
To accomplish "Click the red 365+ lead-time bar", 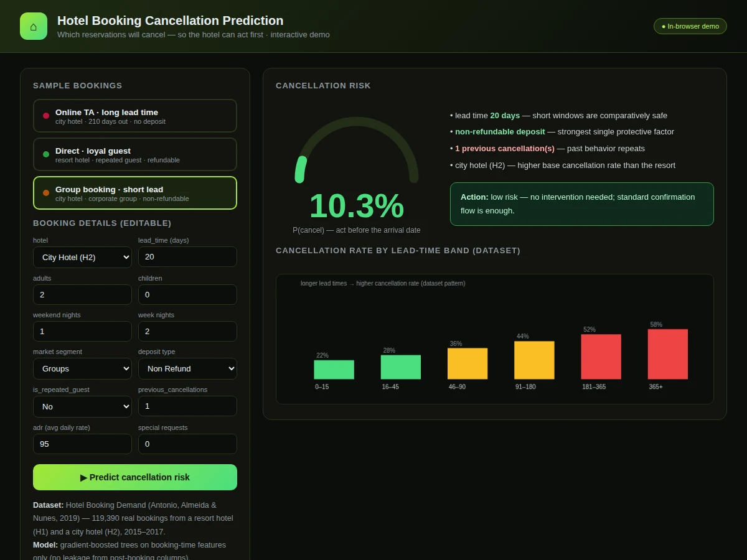I will [668, 354].
